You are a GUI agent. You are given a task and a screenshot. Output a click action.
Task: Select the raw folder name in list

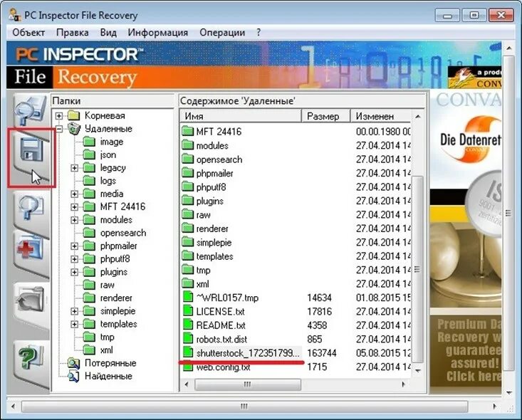pos(204,215)
